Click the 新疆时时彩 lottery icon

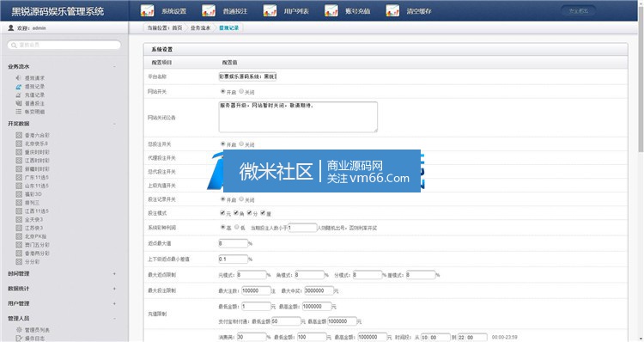[x=19, y=168]
